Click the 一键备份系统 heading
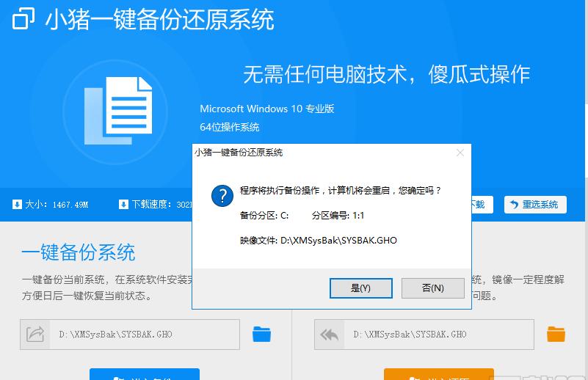This screenshot has height=380, width=588. point(79,252)
